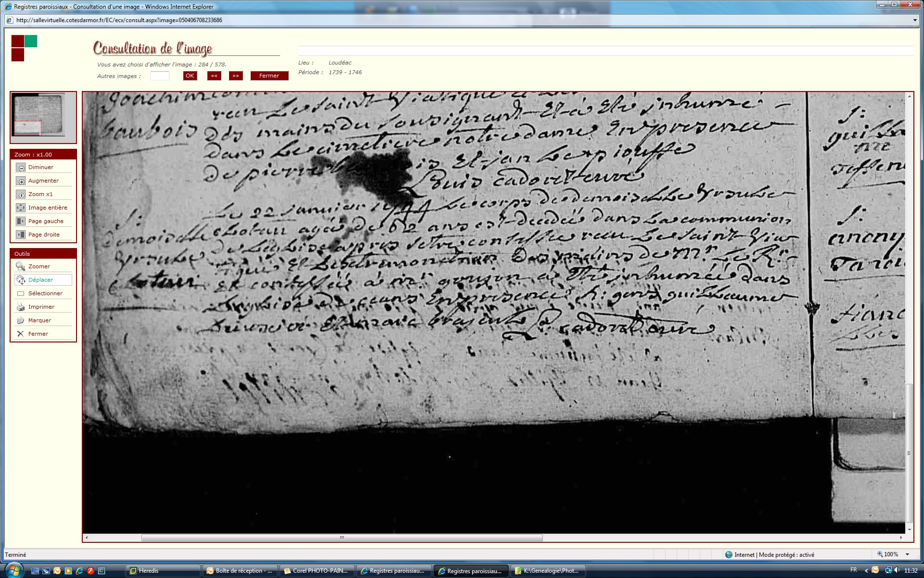The height and width of the screenshot is (578, 924).
Task: Show the Image entière view
Action: click(x=21, y=208)
